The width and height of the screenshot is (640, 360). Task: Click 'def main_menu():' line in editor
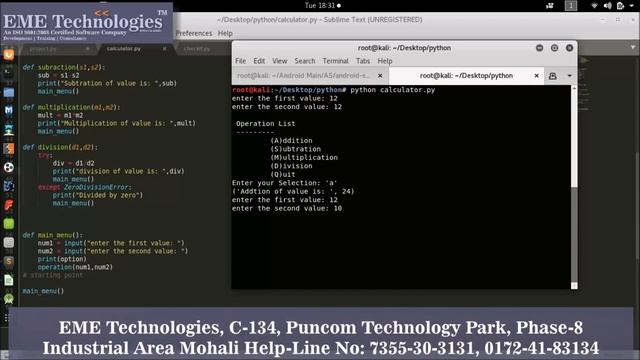coord(53,235)
